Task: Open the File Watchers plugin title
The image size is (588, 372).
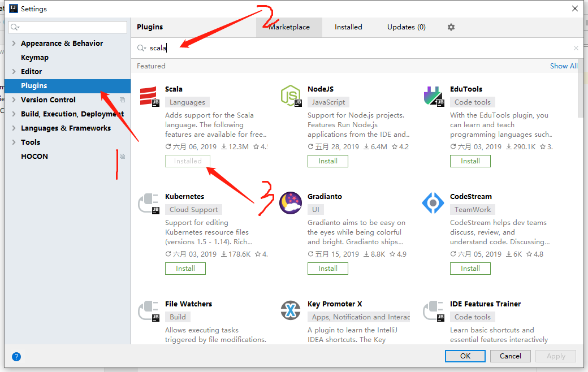Action: 189,304
